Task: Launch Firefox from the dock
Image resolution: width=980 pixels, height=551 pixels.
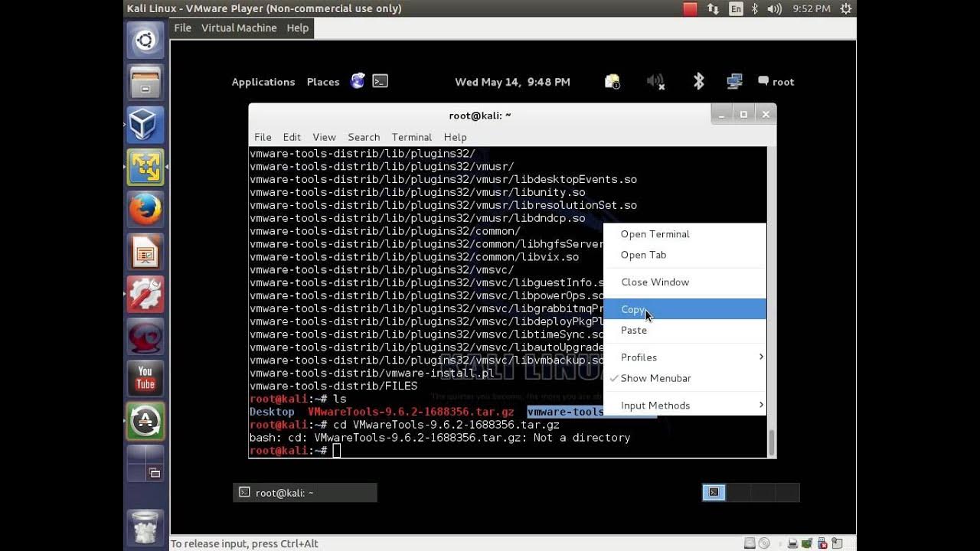Action: (145, 209)
